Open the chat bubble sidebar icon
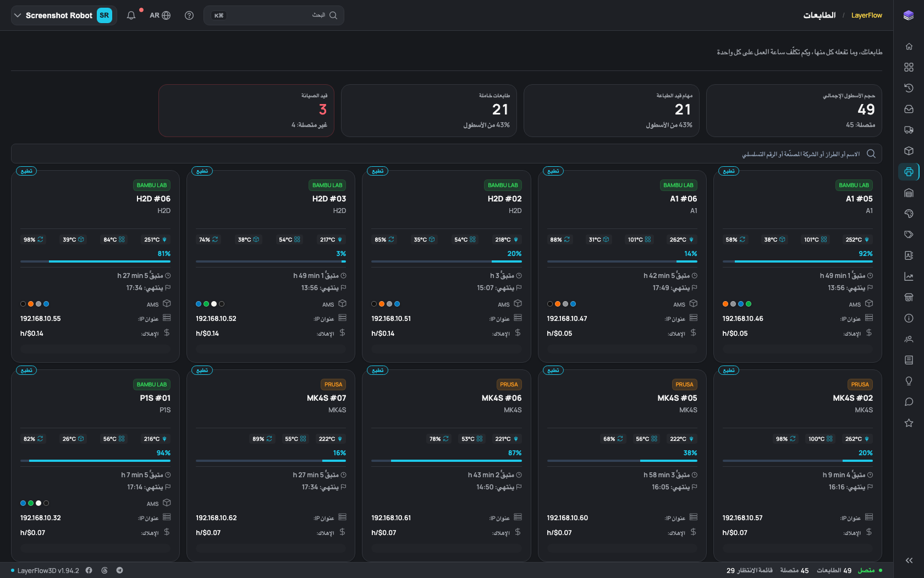This screenshot has width=924, height=578. [x=909, y=402]
